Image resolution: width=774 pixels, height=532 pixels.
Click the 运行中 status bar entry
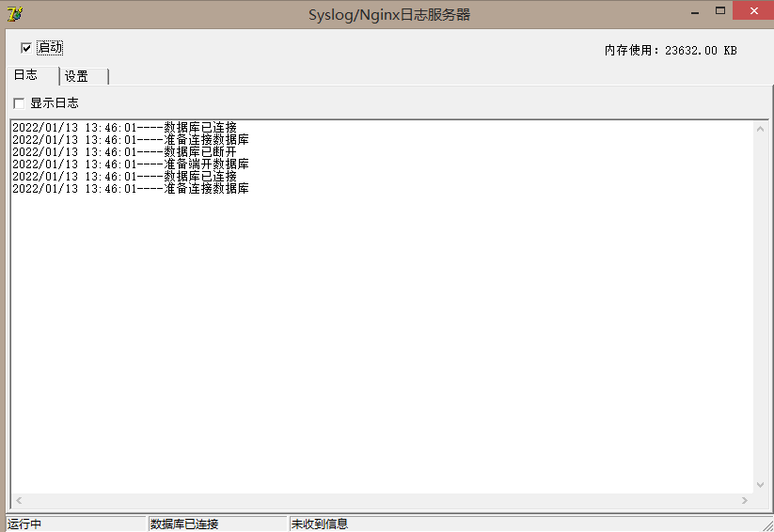click(76, 524)
